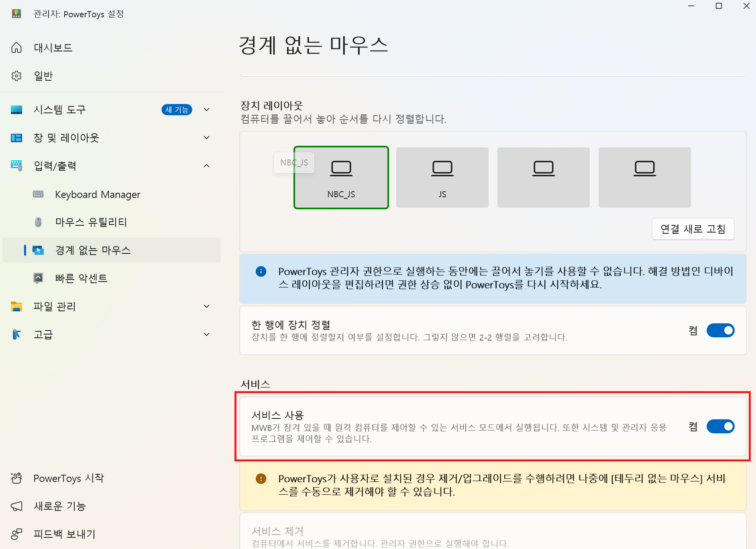Expand the 고급 section chevron

pyautogui.click(x=207, y=335)
